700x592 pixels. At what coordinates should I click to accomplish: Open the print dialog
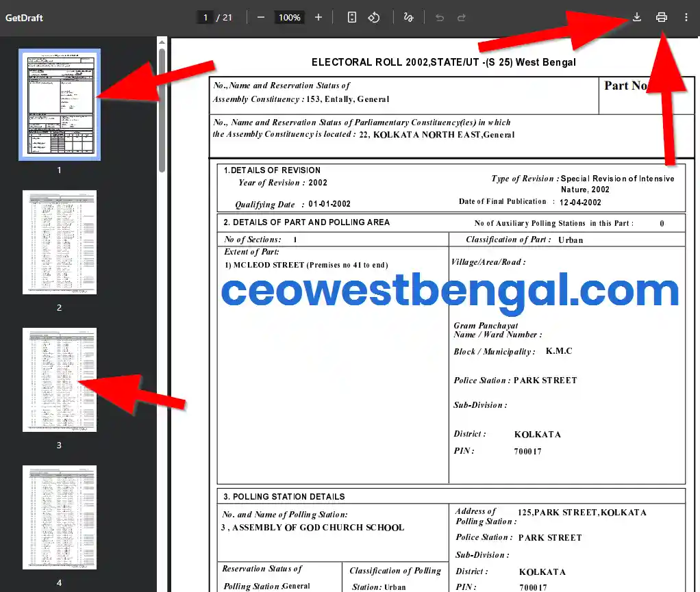click(661, 17)
